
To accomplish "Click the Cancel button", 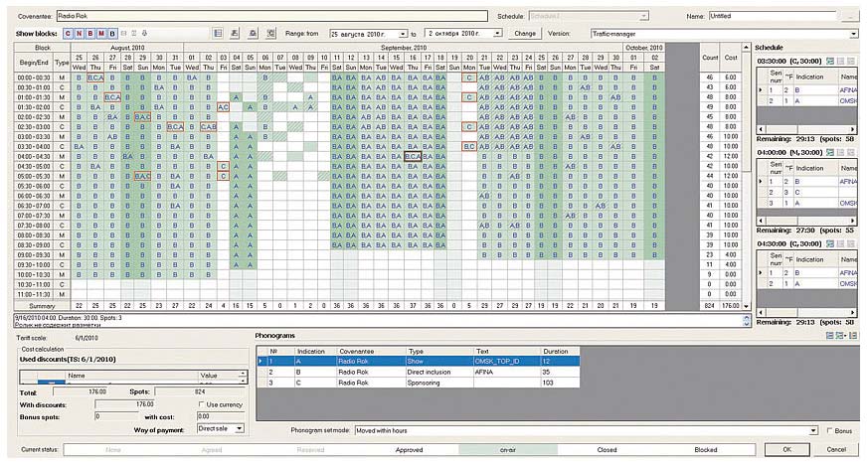I will pos(836,449).
